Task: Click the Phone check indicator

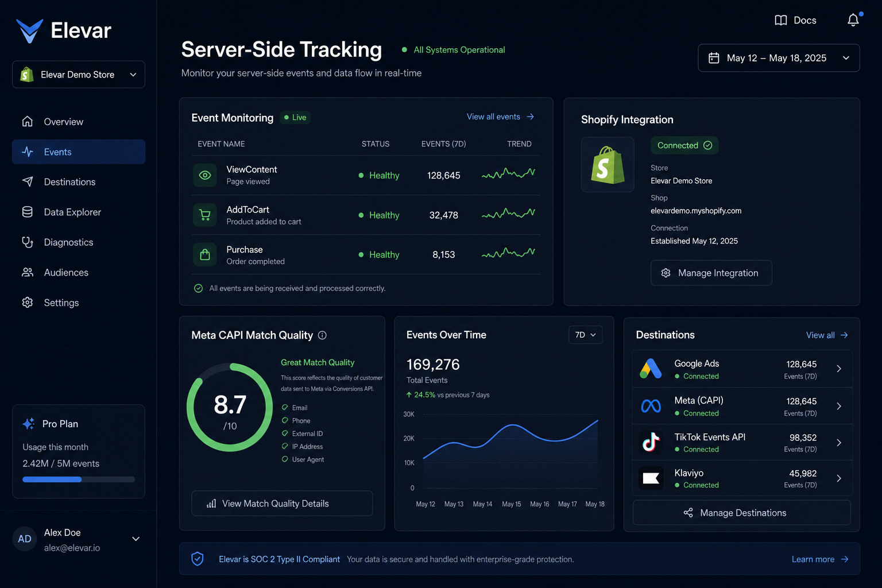Action: click(x=285, y=420)
